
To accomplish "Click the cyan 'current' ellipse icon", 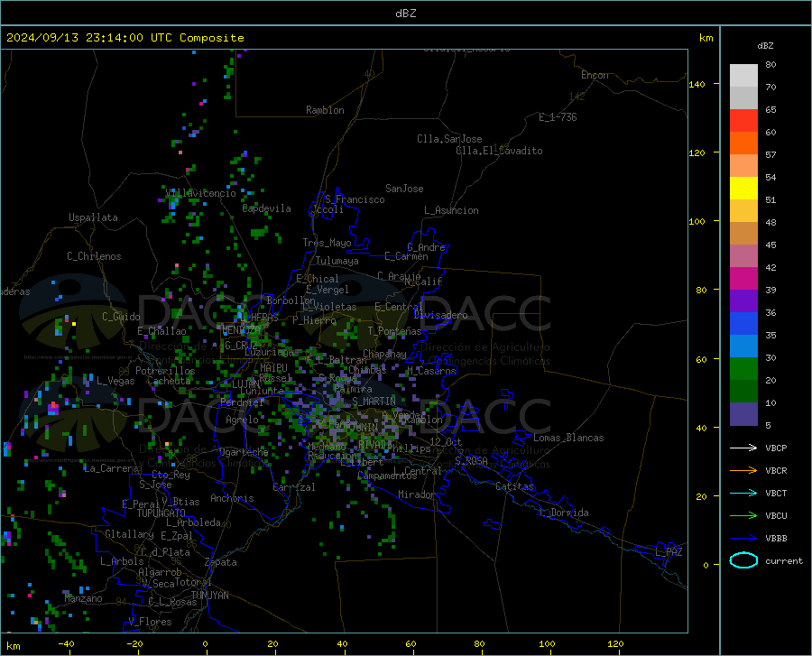I will pyautogui.click(x=743, y=560).
